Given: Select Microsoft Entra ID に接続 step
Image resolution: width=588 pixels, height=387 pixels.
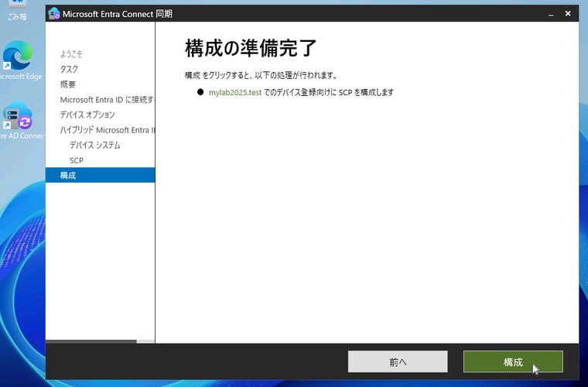Looking at the screenshot, I should (108, 100).
